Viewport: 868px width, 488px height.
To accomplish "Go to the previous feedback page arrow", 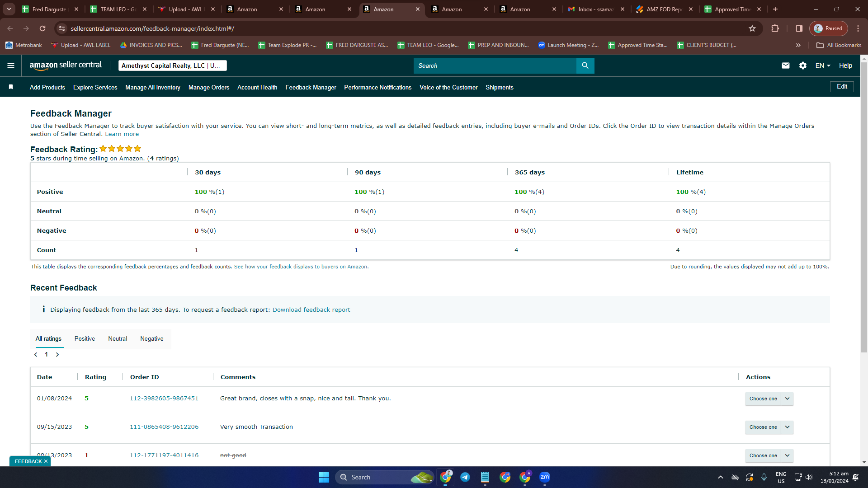I will (x=36, y=355).
